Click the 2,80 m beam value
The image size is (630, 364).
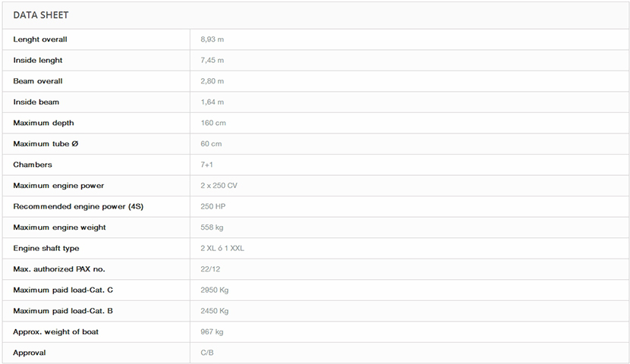coord(212,81)
